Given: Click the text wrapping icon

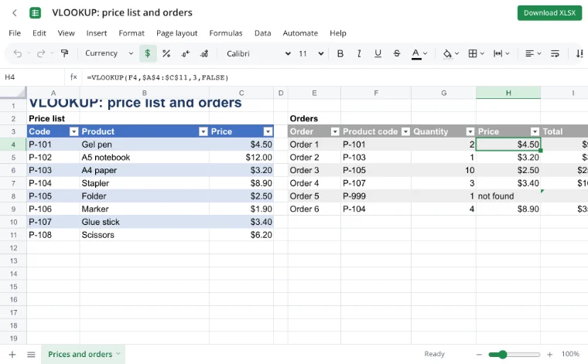Looking at the screenshot, I should point(555,53).
